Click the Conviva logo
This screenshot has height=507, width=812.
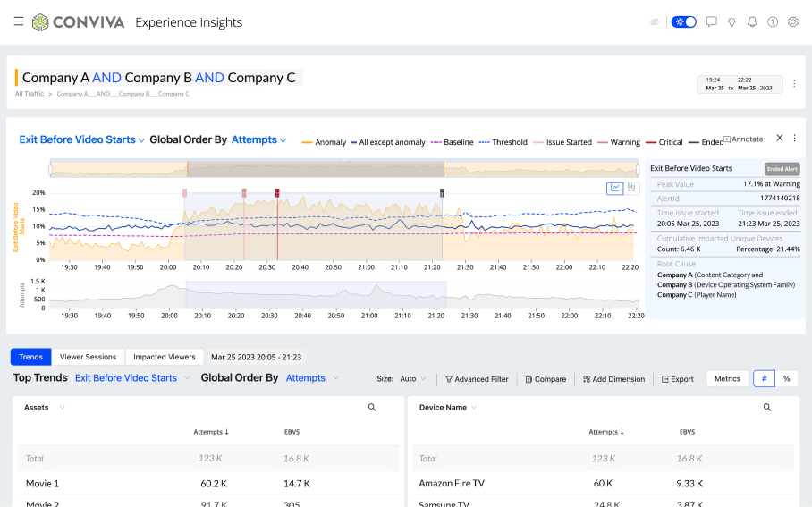point(78,22)
